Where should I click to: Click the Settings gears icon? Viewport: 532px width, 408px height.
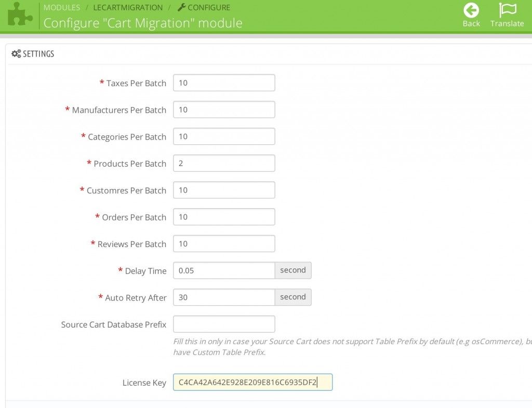pos(16,53)
